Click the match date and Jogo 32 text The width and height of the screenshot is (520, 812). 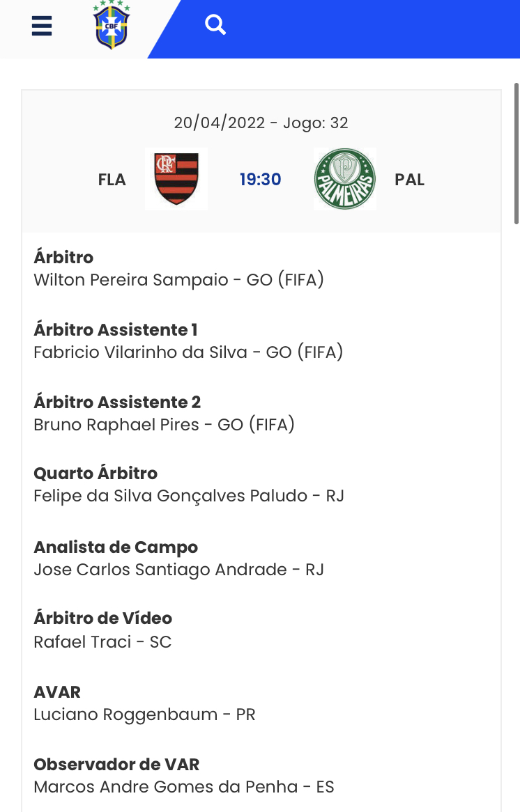(261, 123)
